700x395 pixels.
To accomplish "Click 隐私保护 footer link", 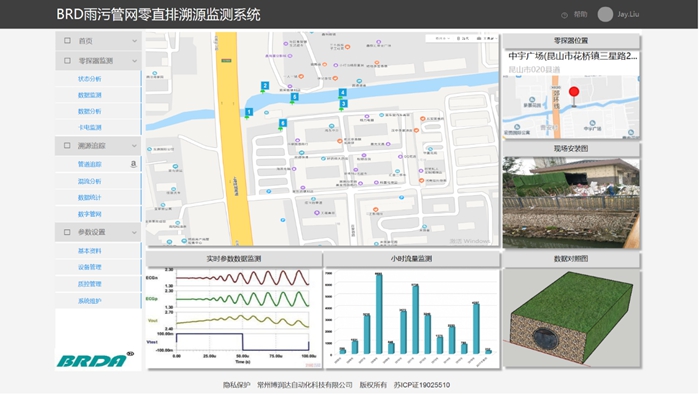I will (x=237, y=385).
